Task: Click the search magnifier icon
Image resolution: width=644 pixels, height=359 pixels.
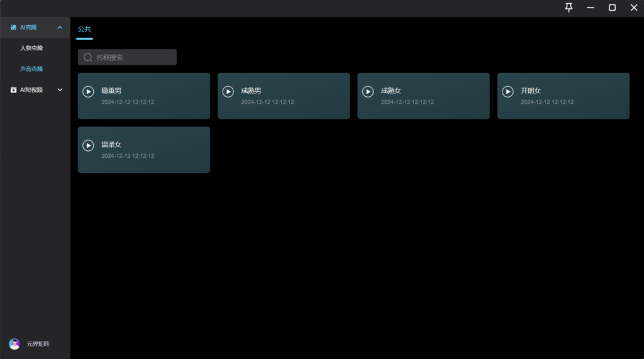Action: click(88, 57)
